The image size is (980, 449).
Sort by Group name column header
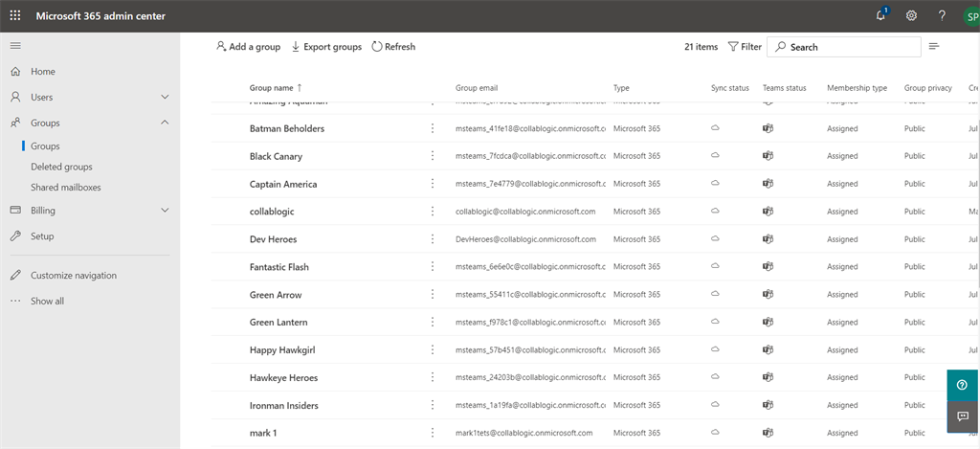pyautogui.click(x=272, y=88)
